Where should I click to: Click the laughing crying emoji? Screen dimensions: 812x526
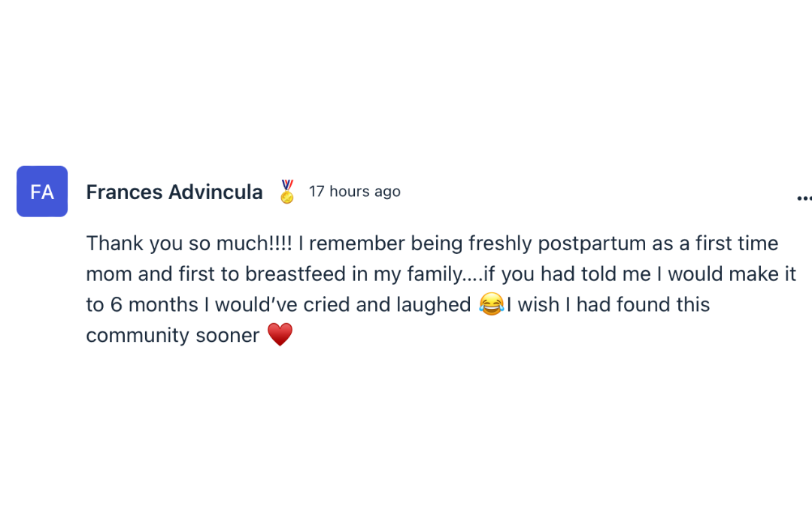tap(491, 304)
